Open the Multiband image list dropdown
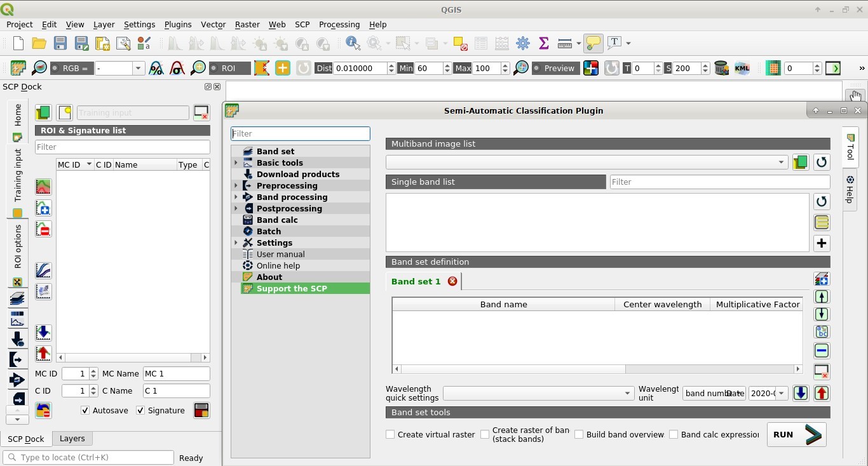 click(587, 163)
